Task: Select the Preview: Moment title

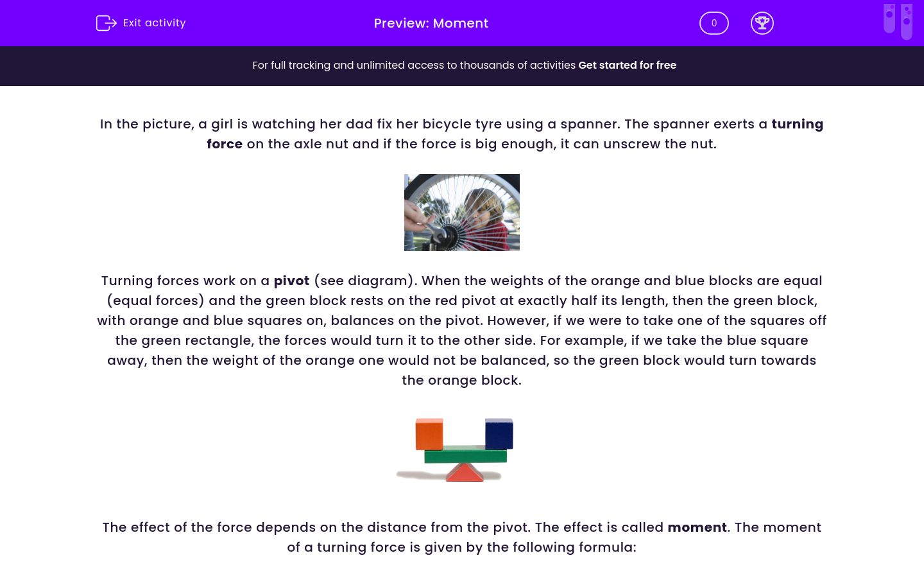Action: pyautogui.click(x=431, y=23)
